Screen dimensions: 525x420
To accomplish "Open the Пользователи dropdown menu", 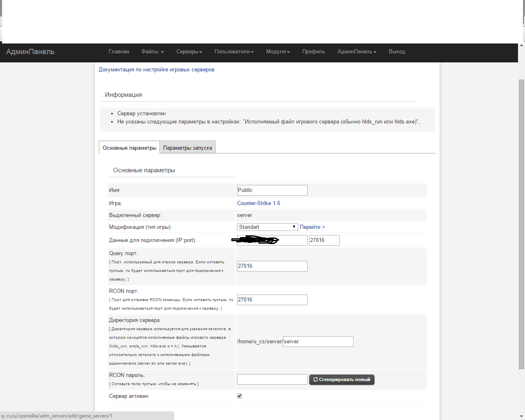I will 234,52.
